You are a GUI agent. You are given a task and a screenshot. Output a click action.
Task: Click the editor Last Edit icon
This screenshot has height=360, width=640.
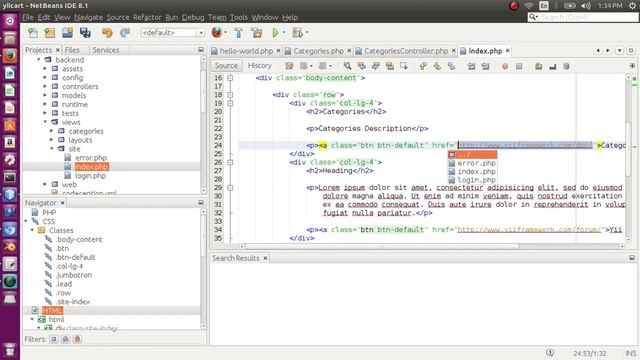click(x=289, y=66)
